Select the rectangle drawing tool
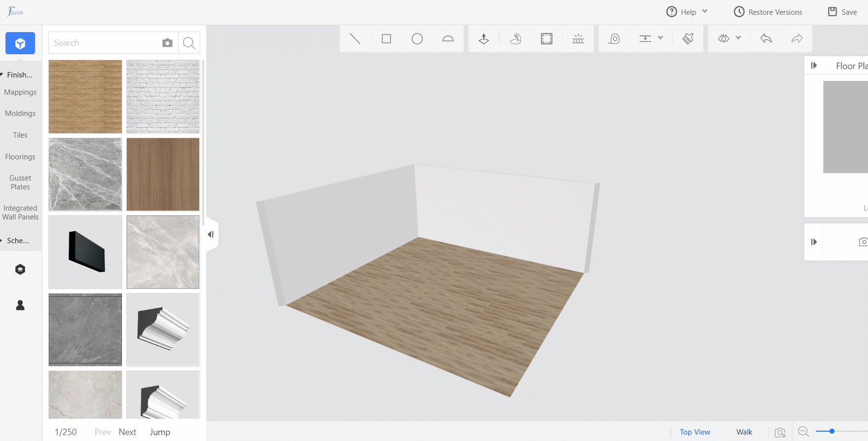This screenshot has height=441, width=868. click(x=386, y=38)
